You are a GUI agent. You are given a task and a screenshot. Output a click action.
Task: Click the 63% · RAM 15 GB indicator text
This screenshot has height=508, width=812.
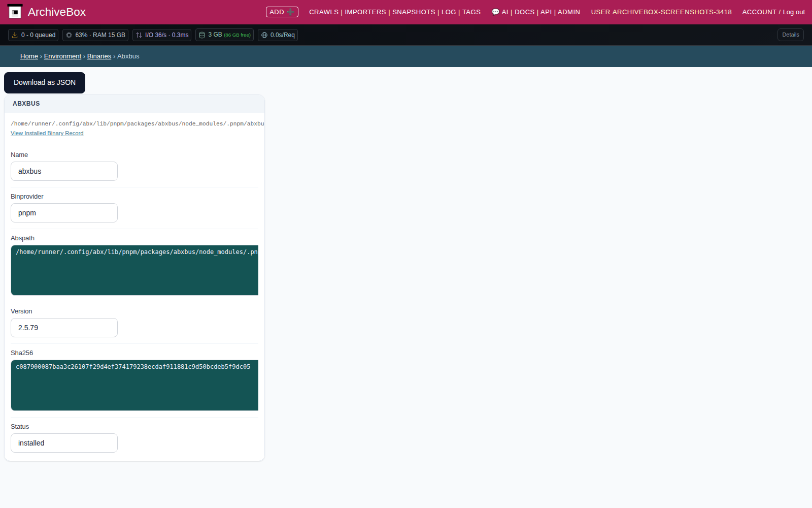(100, 35)
